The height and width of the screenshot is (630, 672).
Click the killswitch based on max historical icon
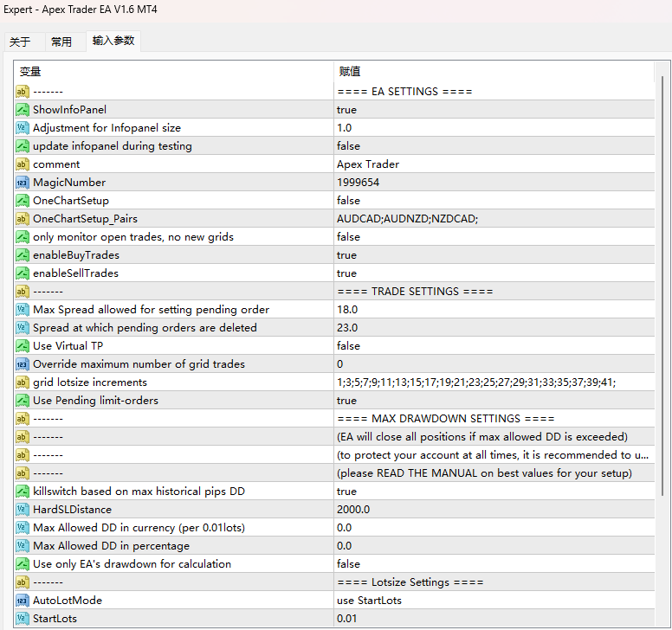click(23, 492)
